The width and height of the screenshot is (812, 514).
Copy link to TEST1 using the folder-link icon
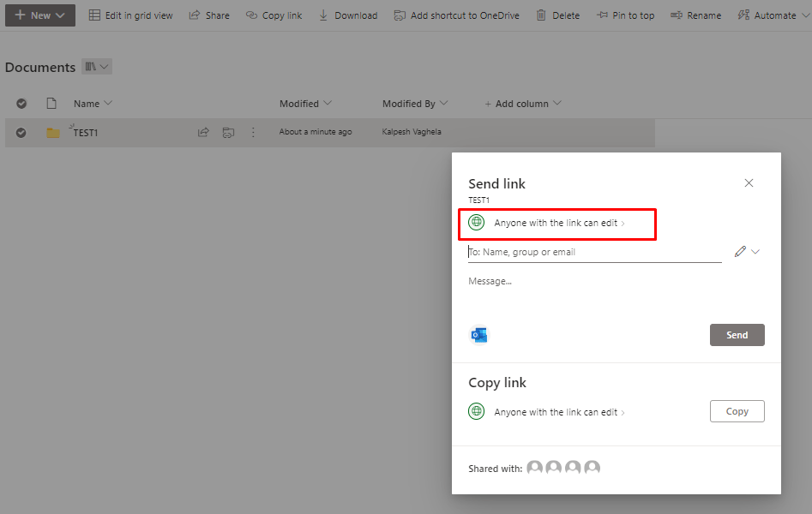(x=228, y=132)
